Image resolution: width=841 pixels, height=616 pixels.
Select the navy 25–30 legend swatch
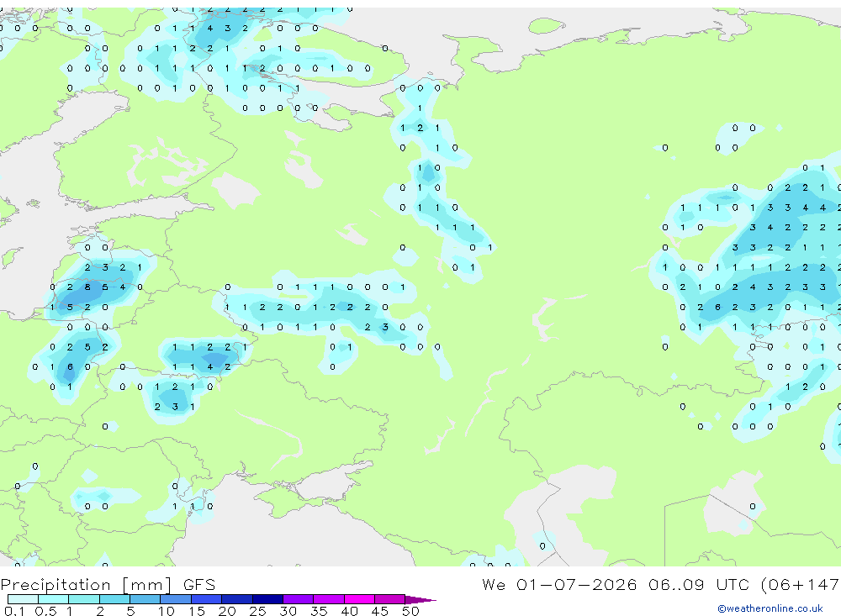point(267,599)
